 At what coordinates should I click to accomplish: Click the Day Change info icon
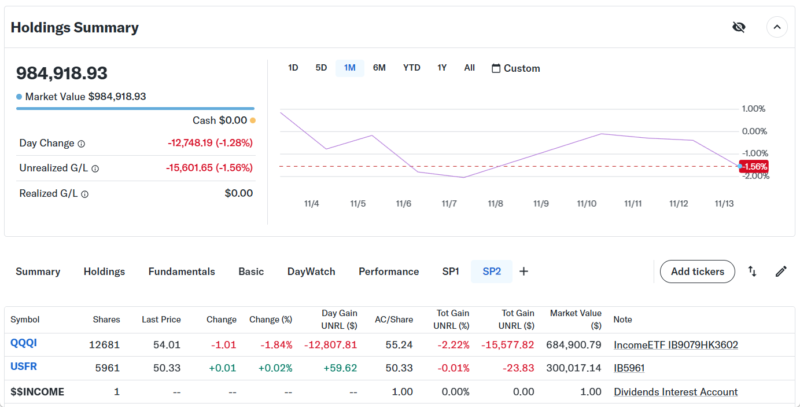[x=81, y=144]
